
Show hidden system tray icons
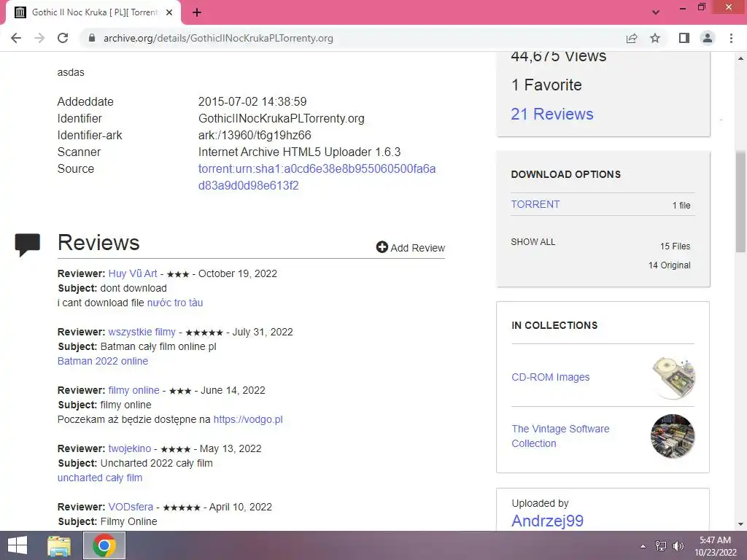(x=643, y=546)
